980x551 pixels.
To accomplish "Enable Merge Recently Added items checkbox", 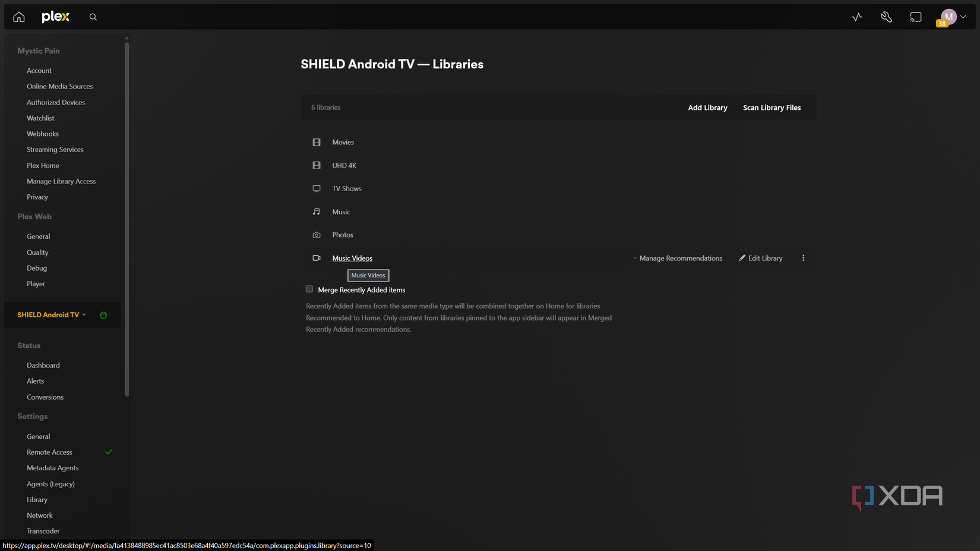I will coord(309,289).
